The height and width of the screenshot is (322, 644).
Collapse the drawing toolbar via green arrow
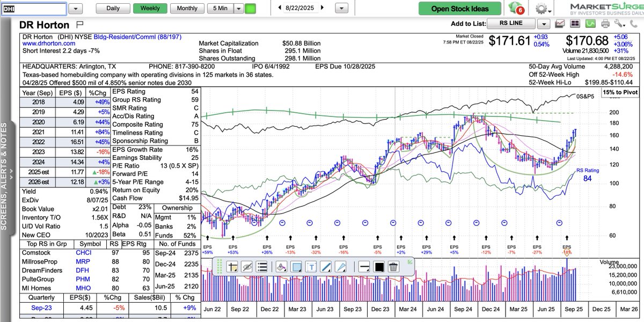pyautogui.click(x=410, y=261)
